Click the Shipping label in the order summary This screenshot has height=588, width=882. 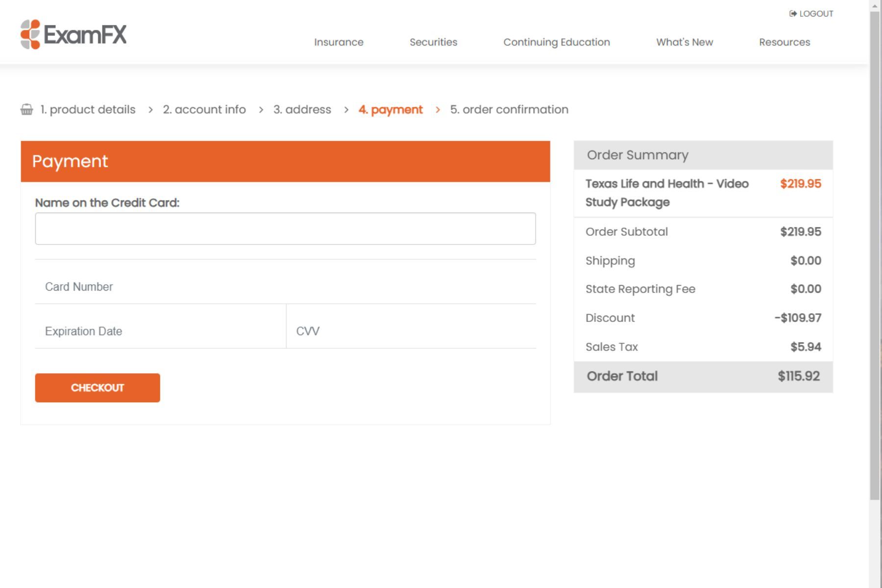click(x=610, y=261)
